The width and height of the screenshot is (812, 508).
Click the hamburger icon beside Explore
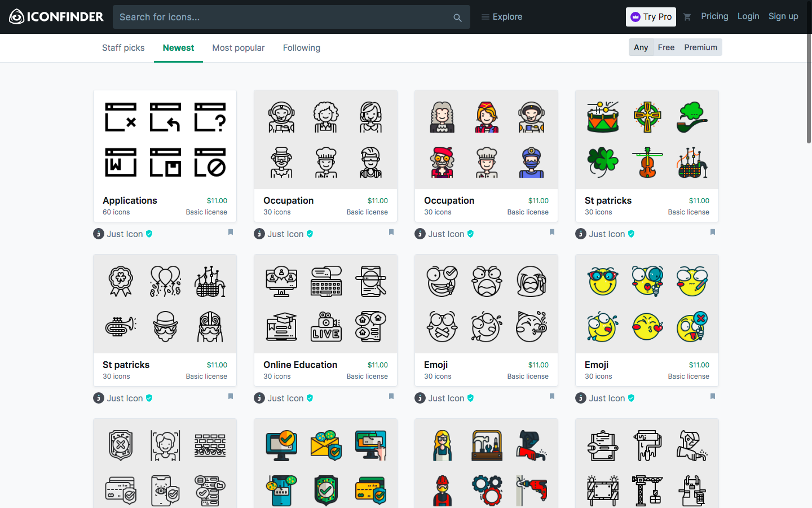[x=485, y=16]
